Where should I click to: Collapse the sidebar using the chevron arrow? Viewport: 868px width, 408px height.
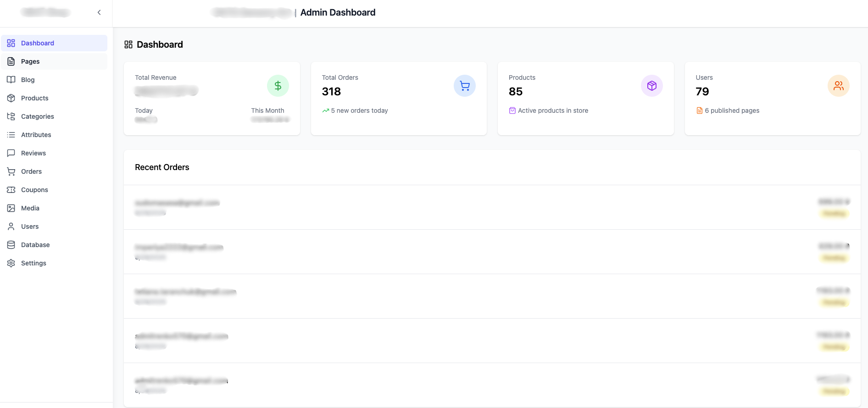(99, 12)
